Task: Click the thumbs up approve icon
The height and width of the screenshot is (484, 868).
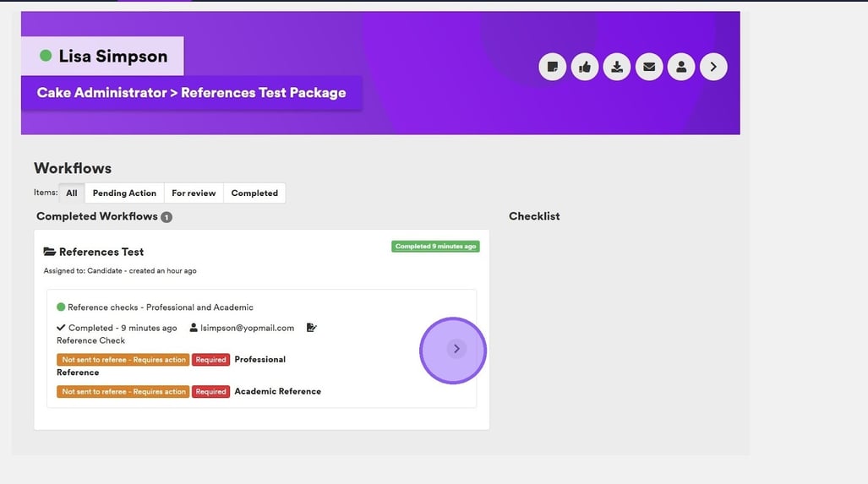Action: click(585, 67)
